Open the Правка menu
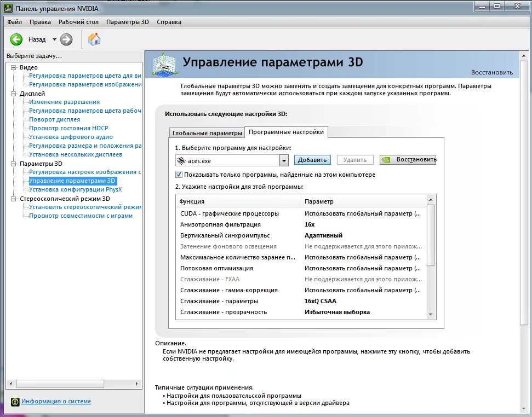532x417 pixels. 40,22
